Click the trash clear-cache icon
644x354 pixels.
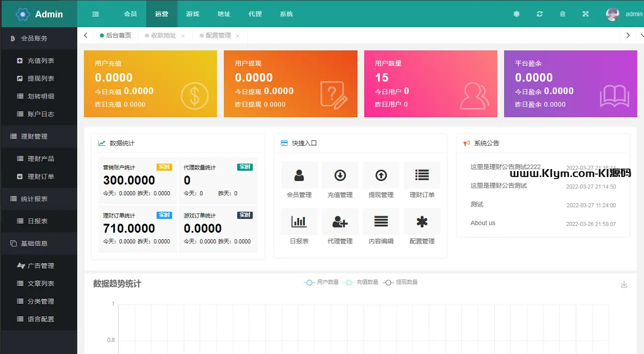(562, 14)
